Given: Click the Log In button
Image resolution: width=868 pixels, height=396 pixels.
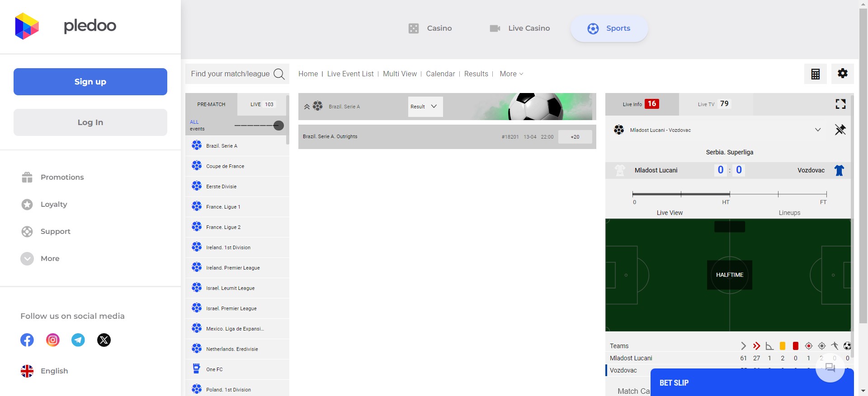Looking at the screenshot, I should tap(90, 122).
